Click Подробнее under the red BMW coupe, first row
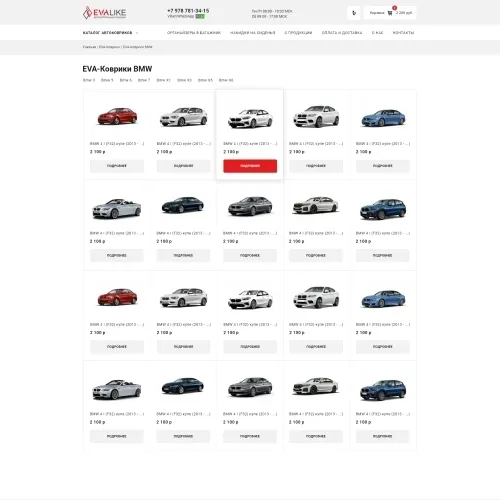Viewport: 500px width, 500px height. tap(117, 166)
